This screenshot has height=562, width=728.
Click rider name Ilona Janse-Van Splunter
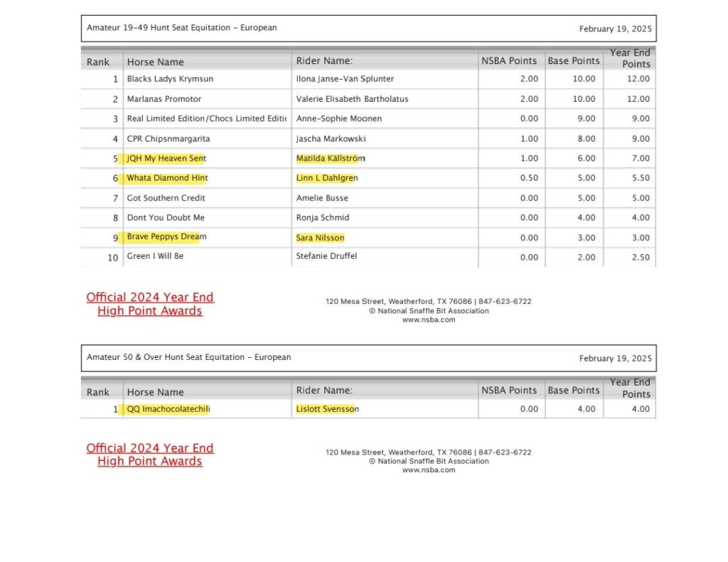[345, 79]
